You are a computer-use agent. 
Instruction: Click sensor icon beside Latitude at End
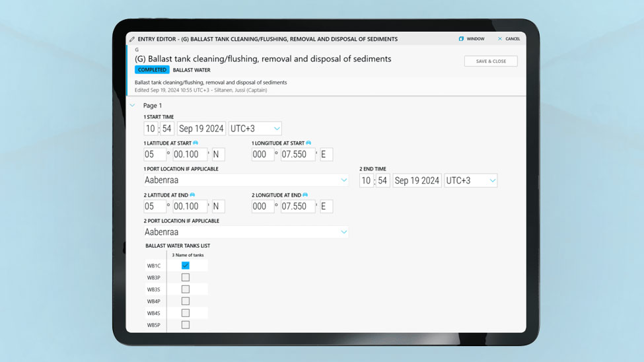click(192, 195)
